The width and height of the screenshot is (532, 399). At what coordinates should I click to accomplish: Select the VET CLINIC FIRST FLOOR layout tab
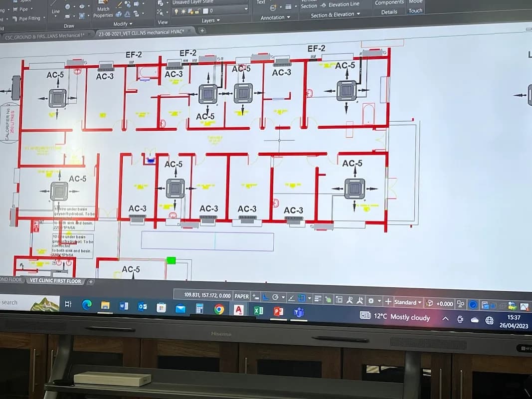click(x=55, y=281)
